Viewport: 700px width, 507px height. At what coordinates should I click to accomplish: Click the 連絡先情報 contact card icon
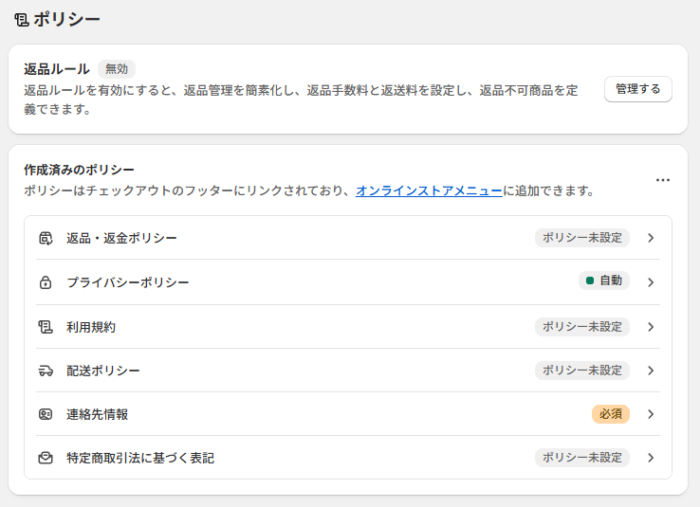[45, 414]
